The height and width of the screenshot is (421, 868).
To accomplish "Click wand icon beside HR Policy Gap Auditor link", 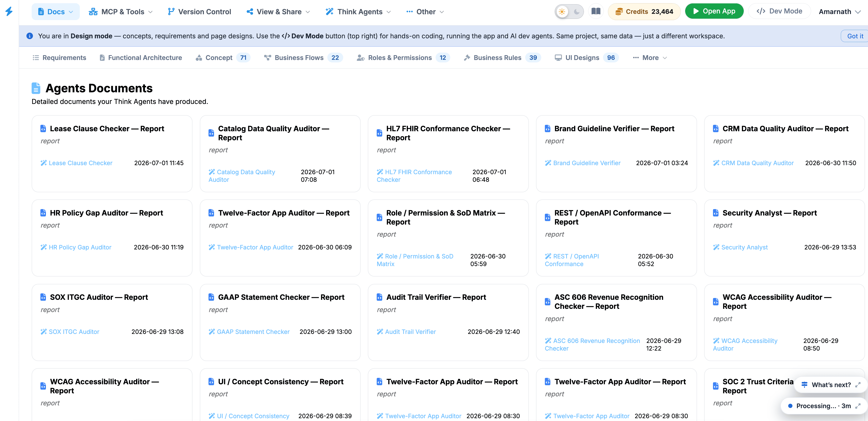I will [44, 247].
